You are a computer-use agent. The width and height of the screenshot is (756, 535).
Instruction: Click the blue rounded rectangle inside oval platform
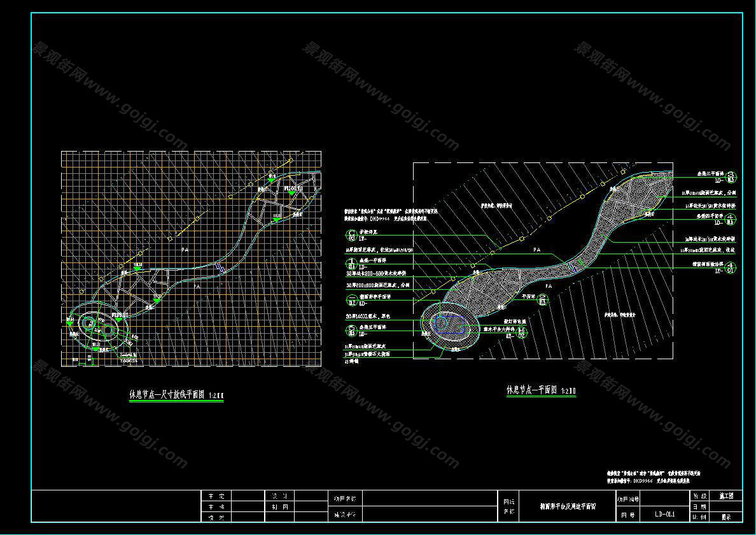[452, 324]
